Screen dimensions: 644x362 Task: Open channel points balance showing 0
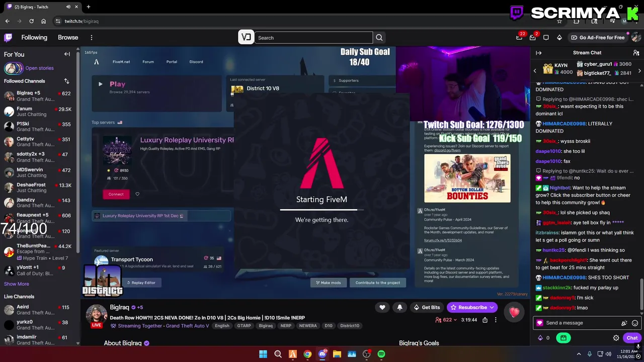pyautogui.click(x=544, y=338)
